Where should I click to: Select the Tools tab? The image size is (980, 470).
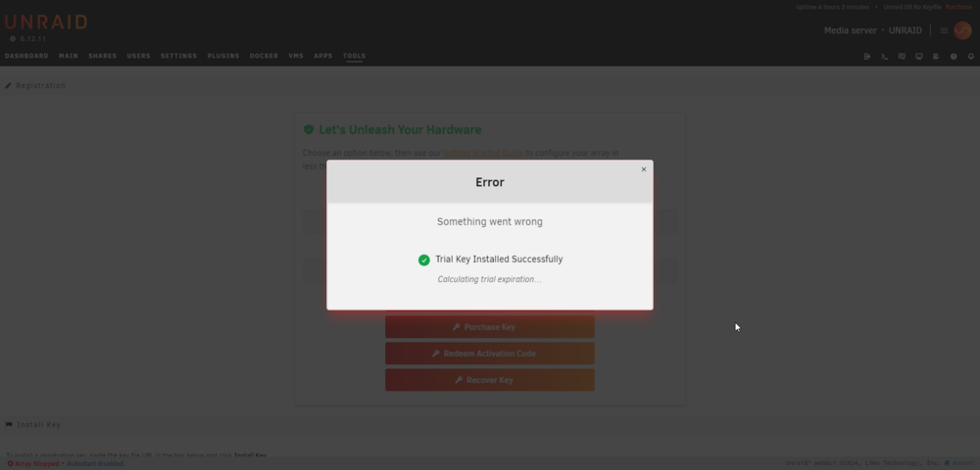[354, 56]
